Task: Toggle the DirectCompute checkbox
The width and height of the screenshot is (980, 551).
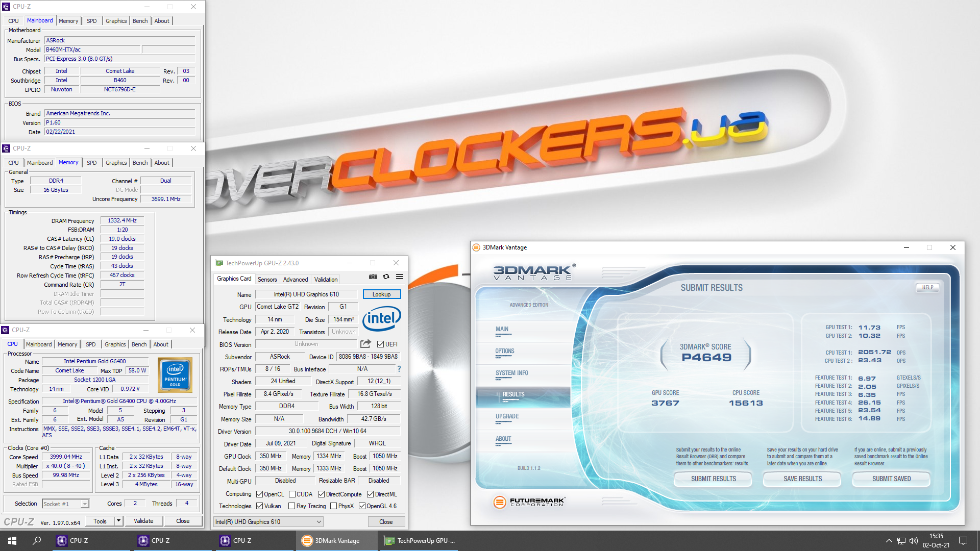Action: [321, 494]
